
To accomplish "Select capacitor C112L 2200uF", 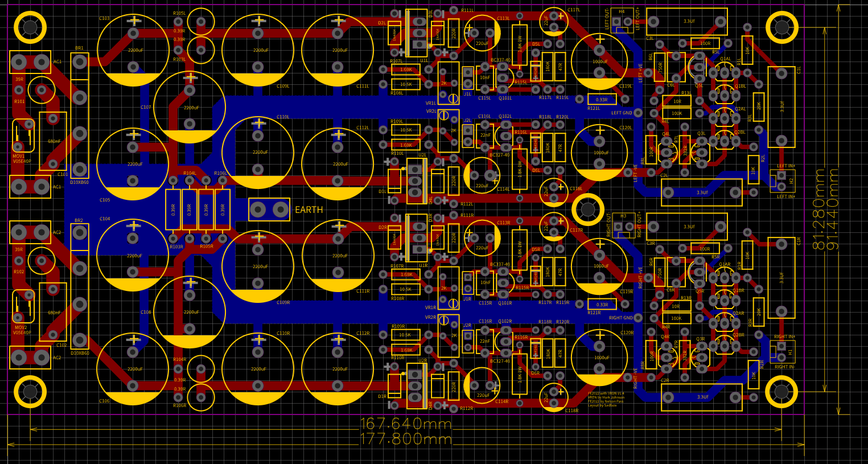I will pos(338,164).
